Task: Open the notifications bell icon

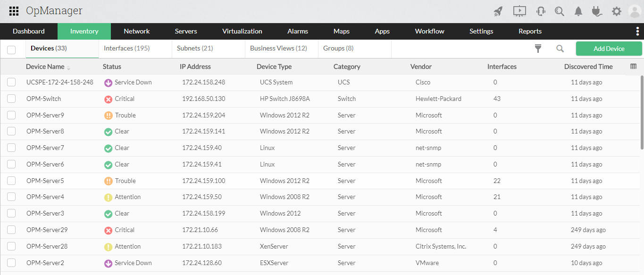Action: [x=578, y=11]
